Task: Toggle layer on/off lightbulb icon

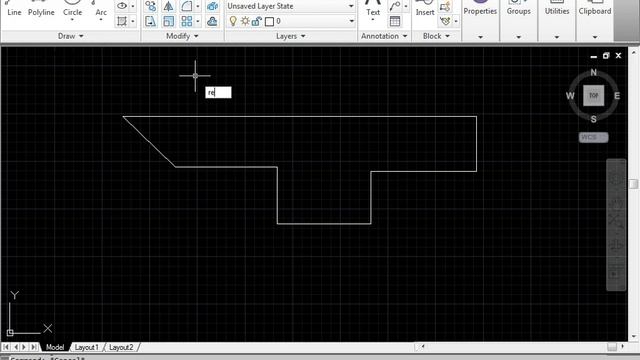Action: pos(233,21)
